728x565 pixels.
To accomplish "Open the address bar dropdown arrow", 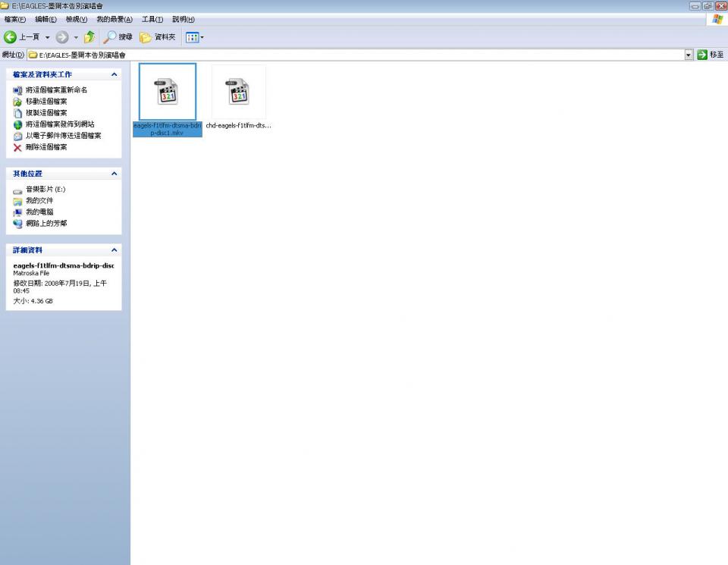I will pyautogui.click(x=689, y=55).
